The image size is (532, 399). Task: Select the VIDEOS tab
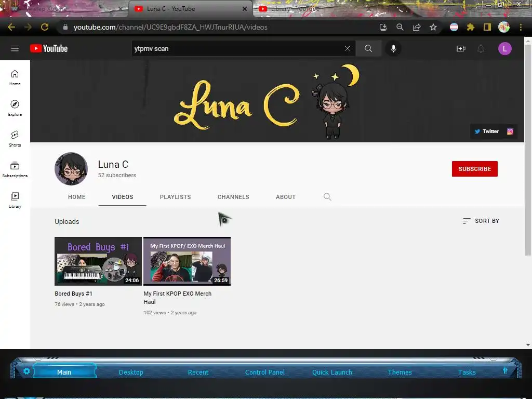point(123,197)
